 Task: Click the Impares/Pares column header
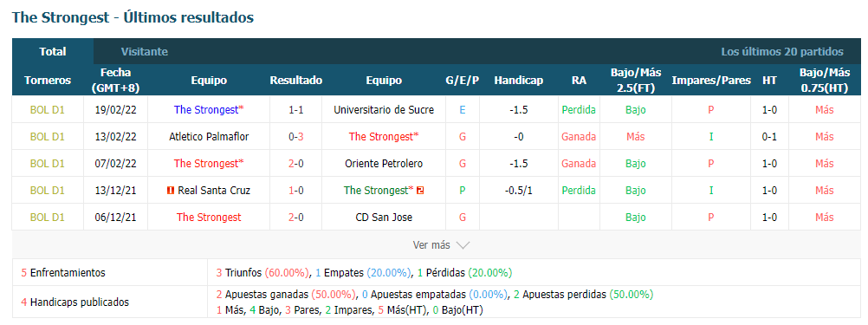(711, 81)
